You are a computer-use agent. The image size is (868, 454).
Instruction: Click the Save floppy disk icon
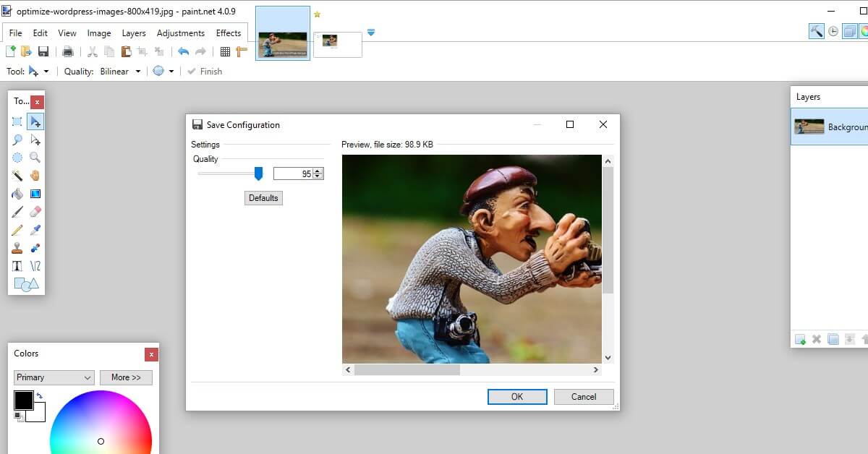pyautogui.click(x=43, y=51)
